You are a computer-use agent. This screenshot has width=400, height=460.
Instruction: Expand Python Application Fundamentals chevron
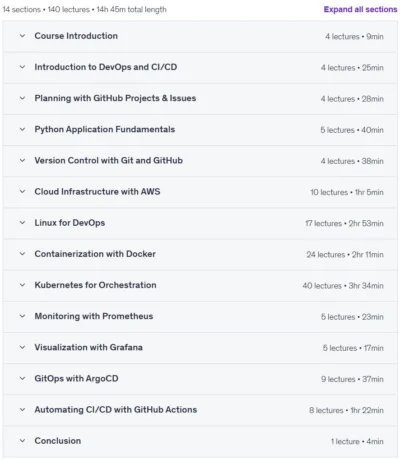(22, 129)
